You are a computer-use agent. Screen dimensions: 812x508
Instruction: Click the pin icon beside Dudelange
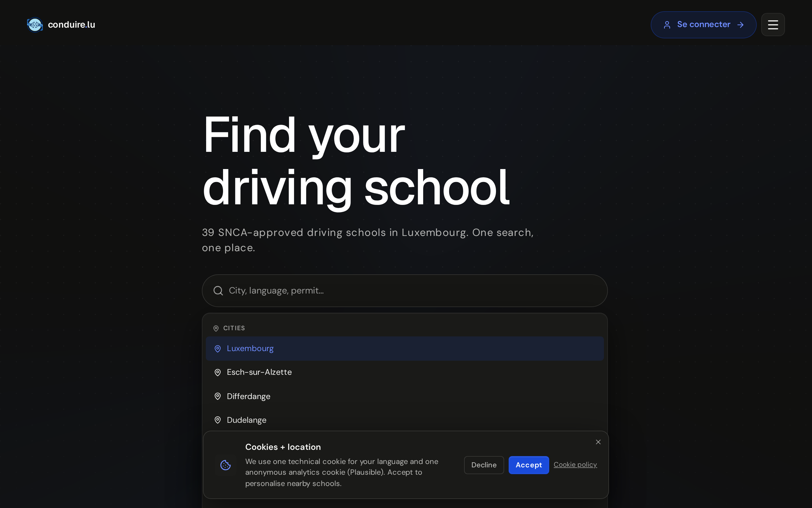[217, 420]
